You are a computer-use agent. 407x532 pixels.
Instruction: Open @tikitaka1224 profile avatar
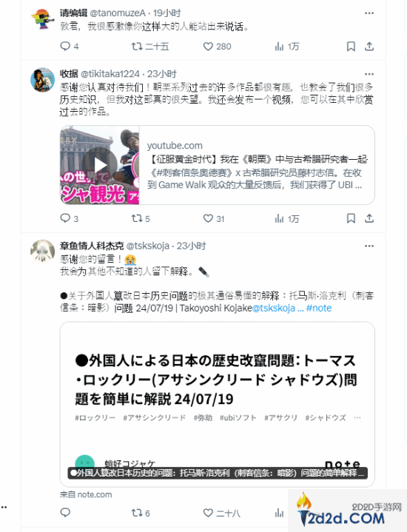42,80
